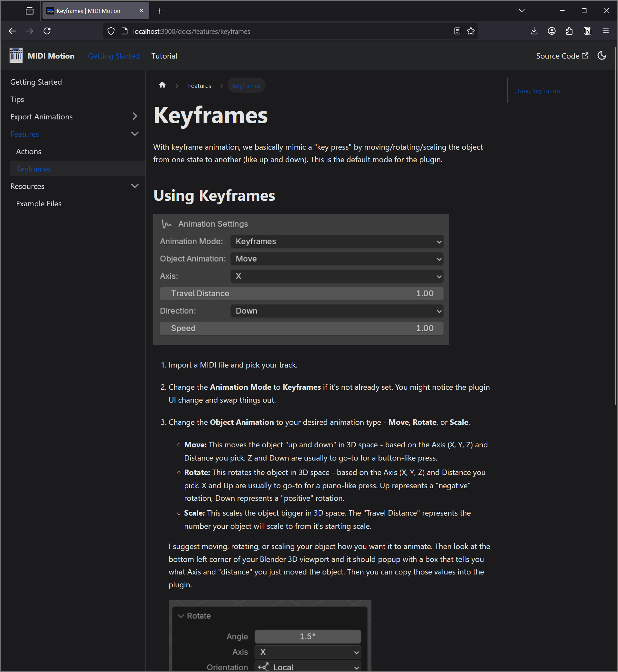The height and width of the screenshot is (672, 618).
Task: Open the extensions puzzle-piece icon
Action: [x=569, y=31]
